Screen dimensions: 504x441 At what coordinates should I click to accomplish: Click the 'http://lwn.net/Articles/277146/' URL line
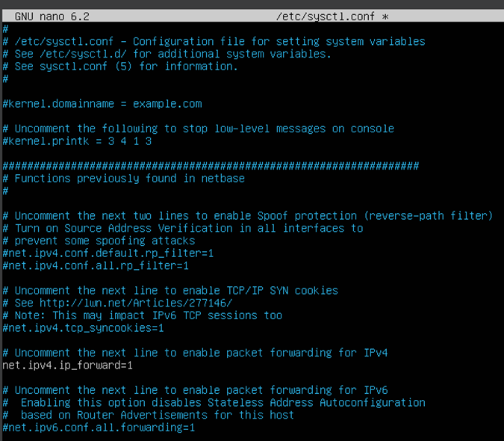pyautogui.click(x=117, y=303)
